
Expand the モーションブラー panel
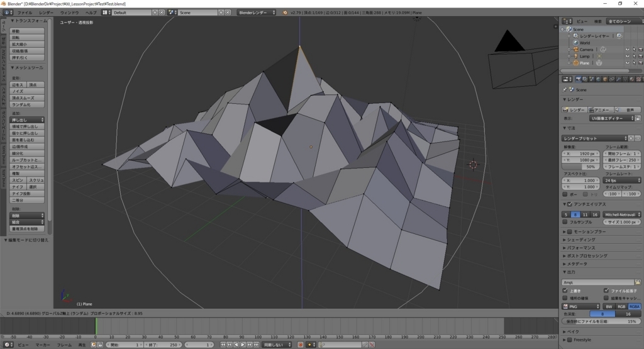564,232
